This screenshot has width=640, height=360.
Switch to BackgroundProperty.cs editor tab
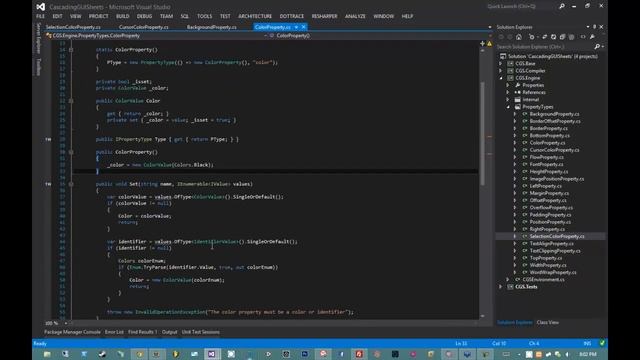click(211, 27)
